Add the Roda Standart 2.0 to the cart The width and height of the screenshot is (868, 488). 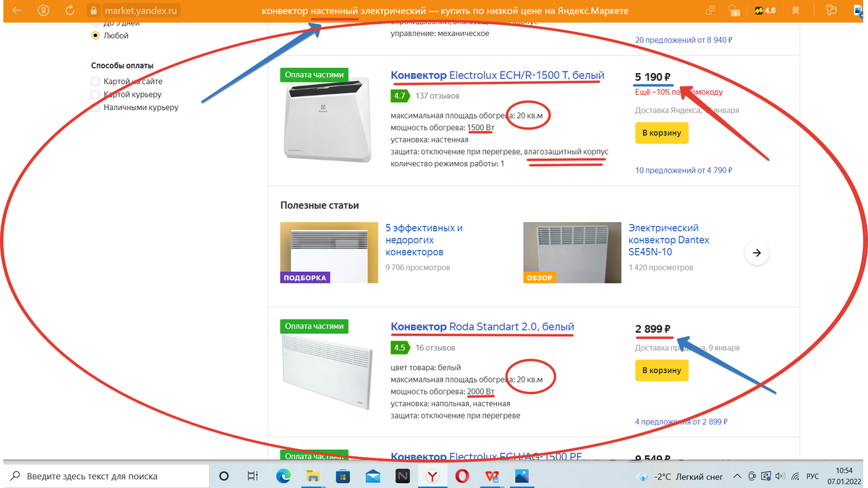[662, 370]
